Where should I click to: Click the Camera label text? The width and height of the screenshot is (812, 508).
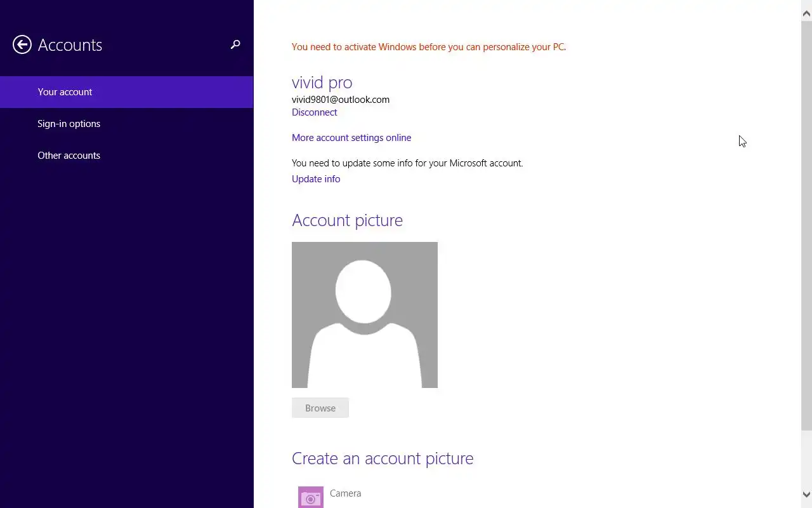345,493
